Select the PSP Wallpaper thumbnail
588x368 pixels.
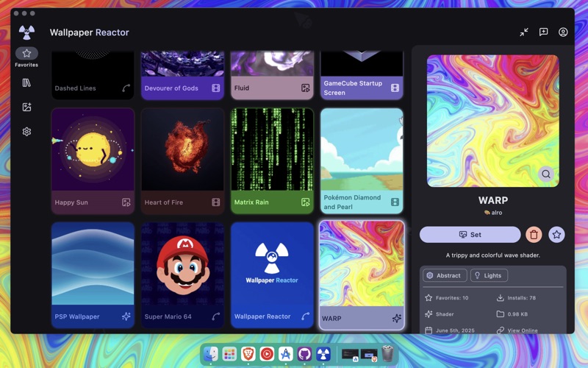(x=93, y=263)
